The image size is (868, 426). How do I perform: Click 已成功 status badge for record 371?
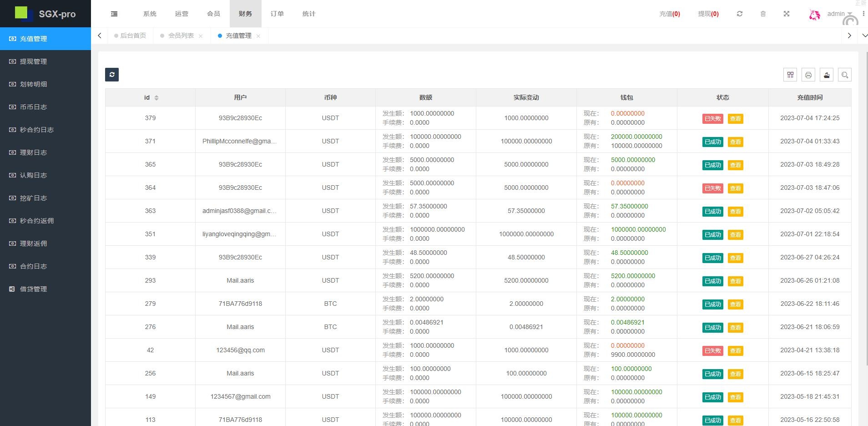[712, 142]
